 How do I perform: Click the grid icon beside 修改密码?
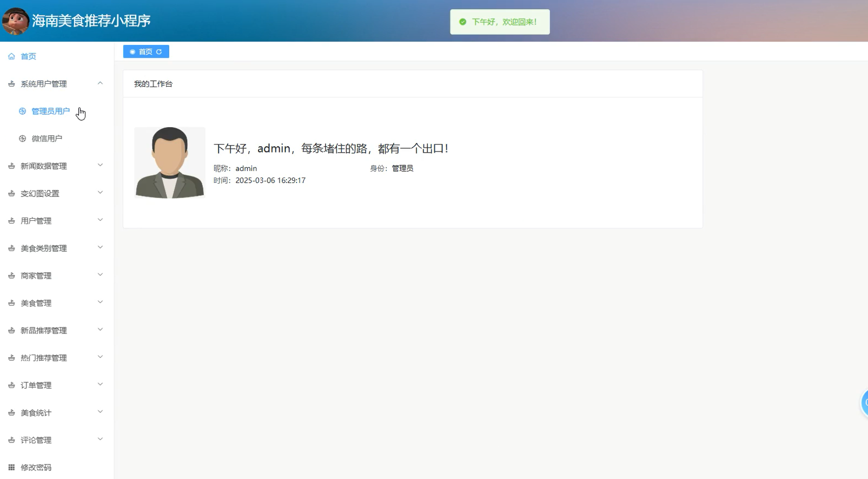click(11, 468)
